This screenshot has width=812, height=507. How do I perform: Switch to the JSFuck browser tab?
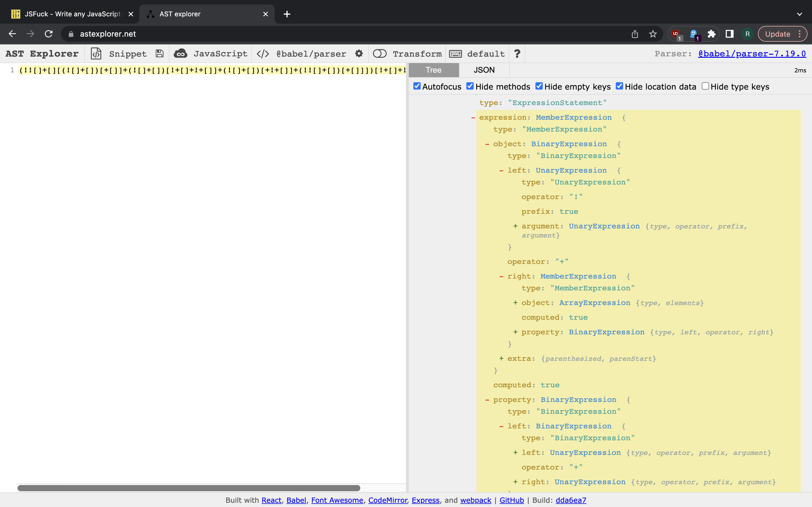click(x=72, y=14)
